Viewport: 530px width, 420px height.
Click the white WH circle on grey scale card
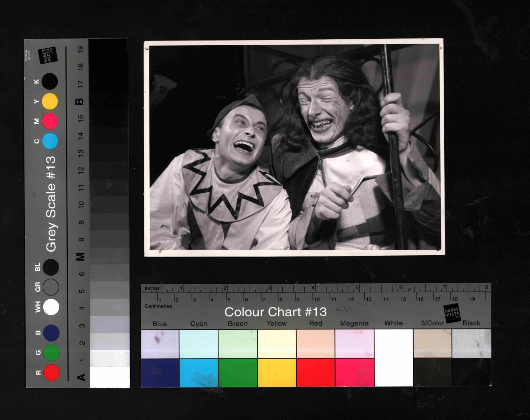(x=51, y=307)
